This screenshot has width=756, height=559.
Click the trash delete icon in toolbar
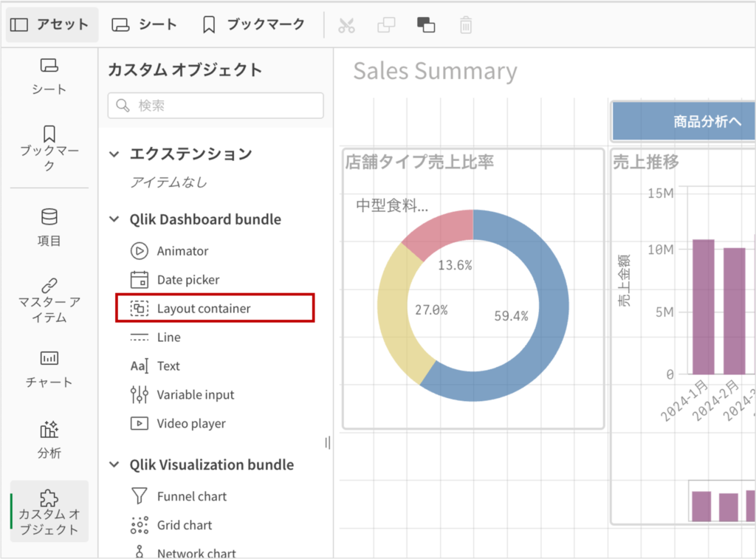(466, 25)
